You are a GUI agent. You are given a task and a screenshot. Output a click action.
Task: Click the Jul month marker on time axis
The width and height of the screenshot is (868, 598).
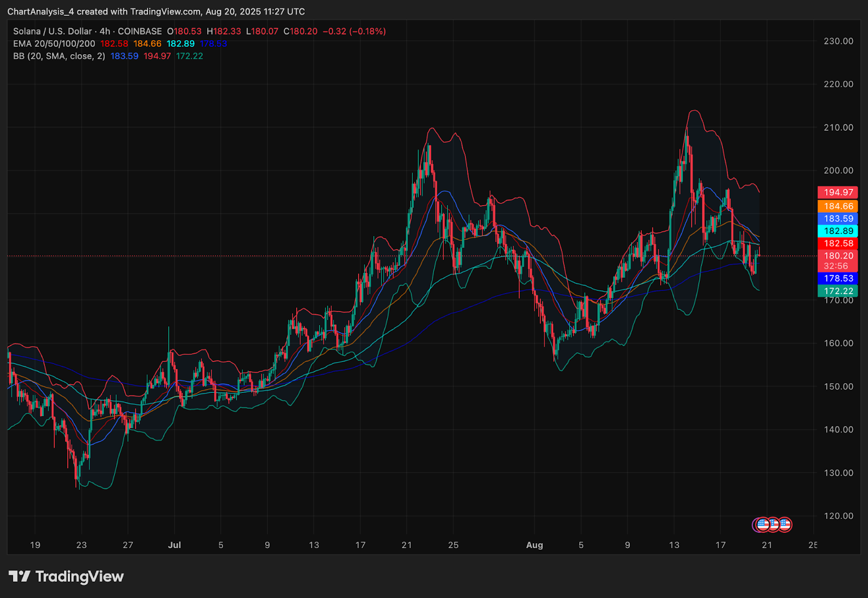(x=174, y=545)
